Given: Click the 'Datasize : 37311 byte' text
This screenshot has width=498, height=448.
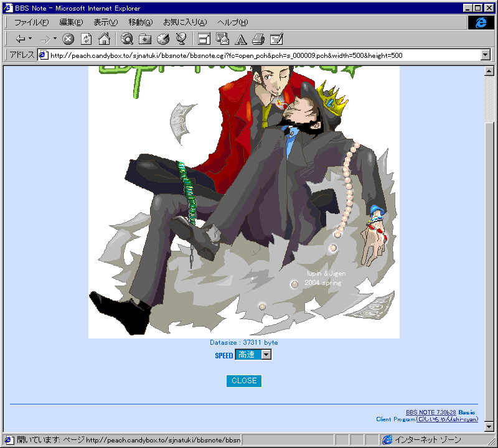Looking at the screenshot, I should 243,343.
